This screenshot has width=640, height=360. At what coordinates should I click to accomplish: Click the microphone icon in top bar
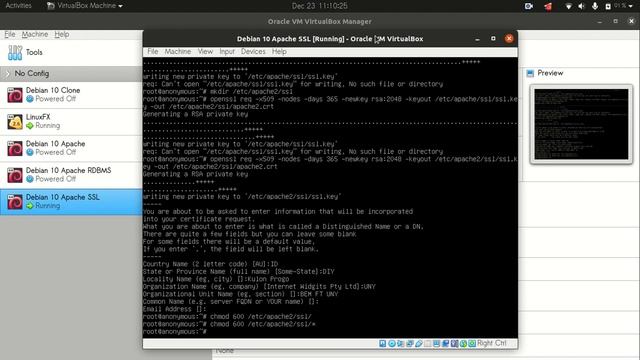[x=595, y=6]
